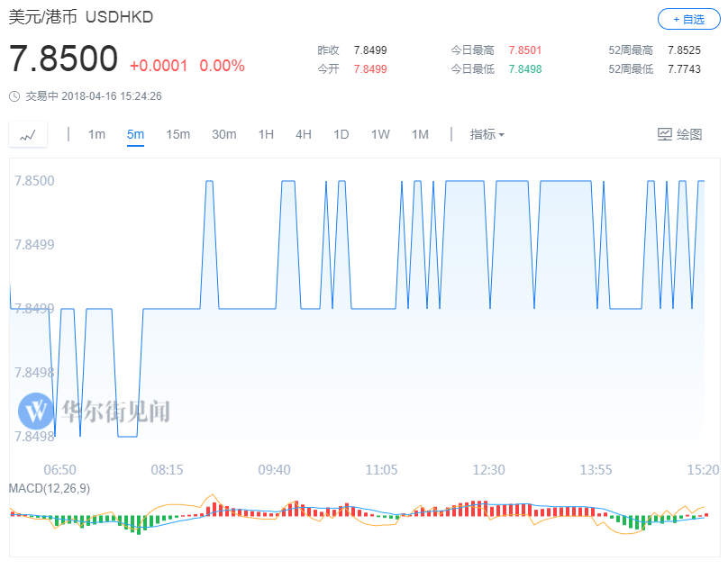The height and width of the screenshot is (570, 728).
Task: Click the 12:30 time axis marker
Action: point(488,469)
